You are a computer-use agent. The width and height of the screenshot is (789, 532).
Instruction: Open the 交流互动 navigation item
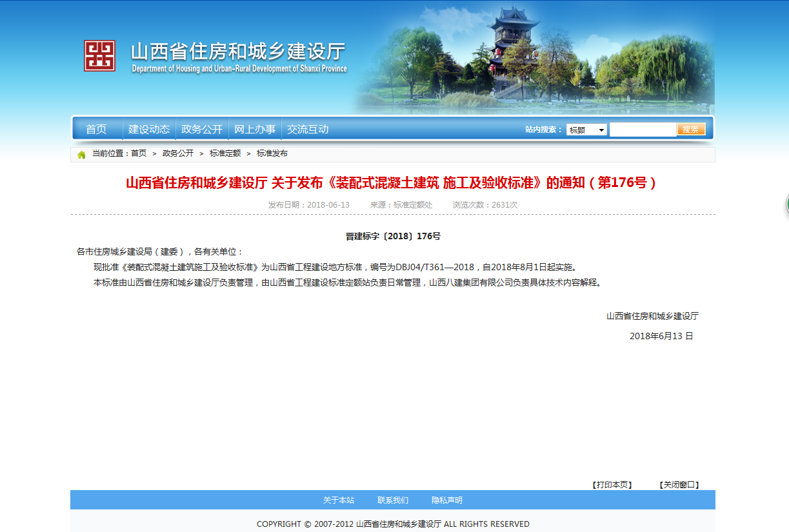click(308, 130)
